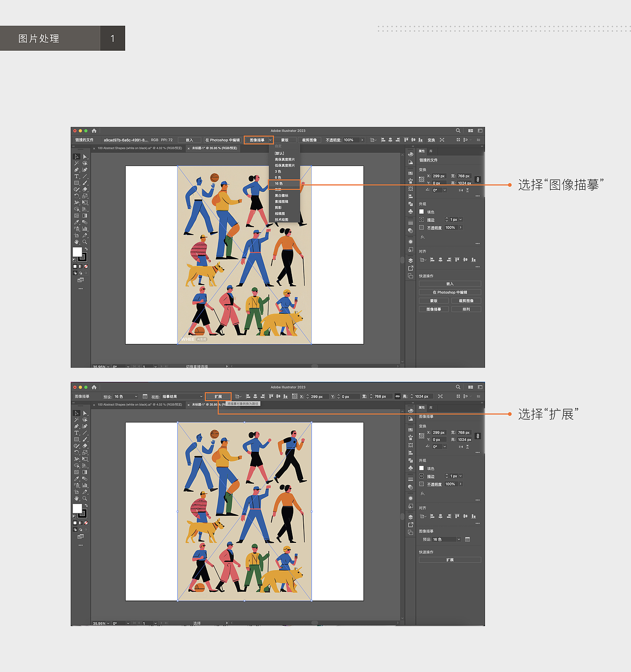Click the white 填色 fill color swatch
Viewport: 631px width, 672px height.
[421, 212]
